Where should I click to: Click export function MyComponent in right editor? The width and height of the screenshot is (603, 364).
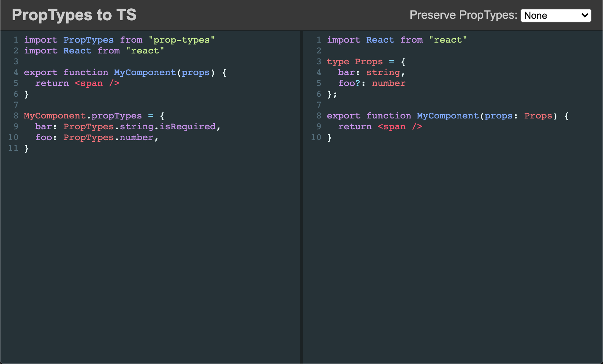pos(403,116)
